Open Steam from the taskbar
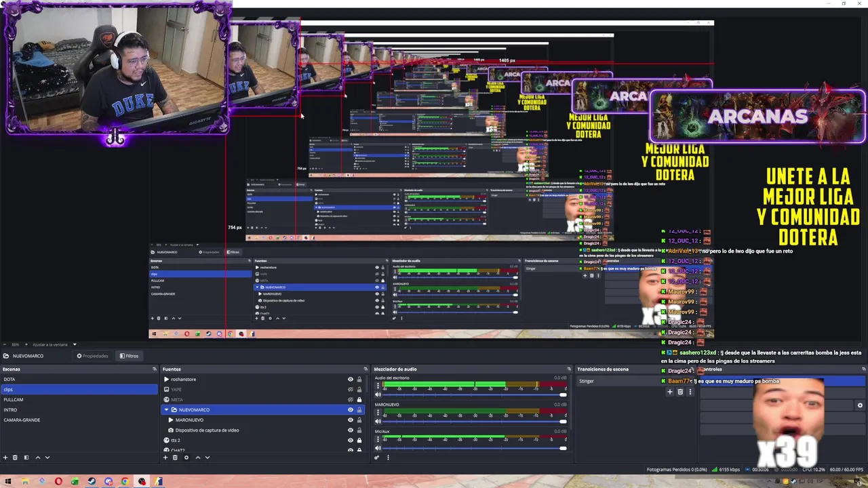The width and height of the screenshot is (868, 488). tap(92, 482)
